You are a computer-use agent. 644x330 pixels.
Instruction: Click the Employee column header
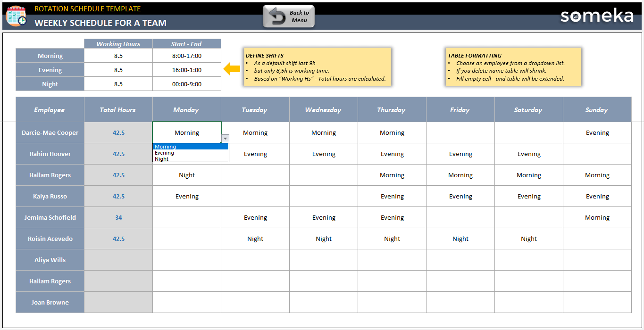tap(50, 109)
